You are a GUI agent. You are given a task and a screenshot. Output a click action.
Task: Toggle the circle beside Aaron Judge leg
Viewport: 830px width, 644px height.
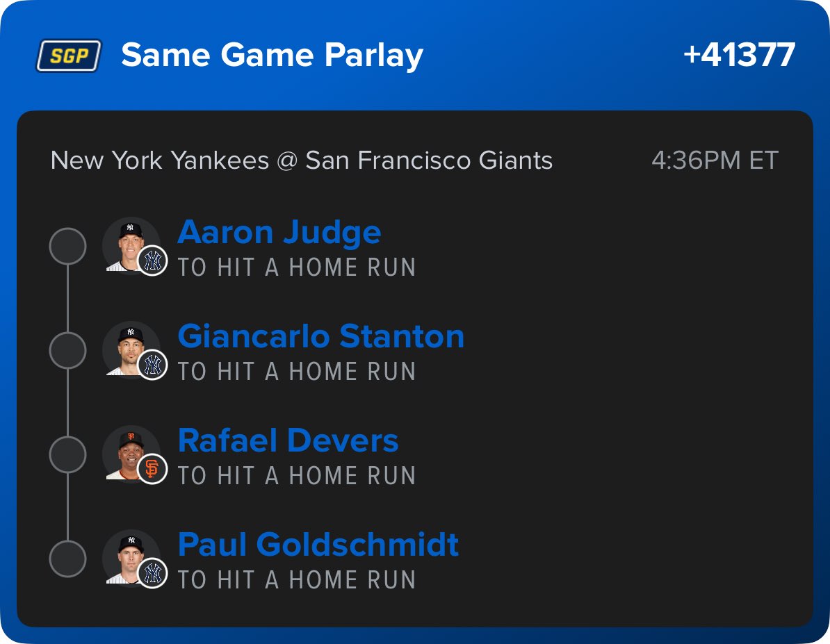pos(67,247)
